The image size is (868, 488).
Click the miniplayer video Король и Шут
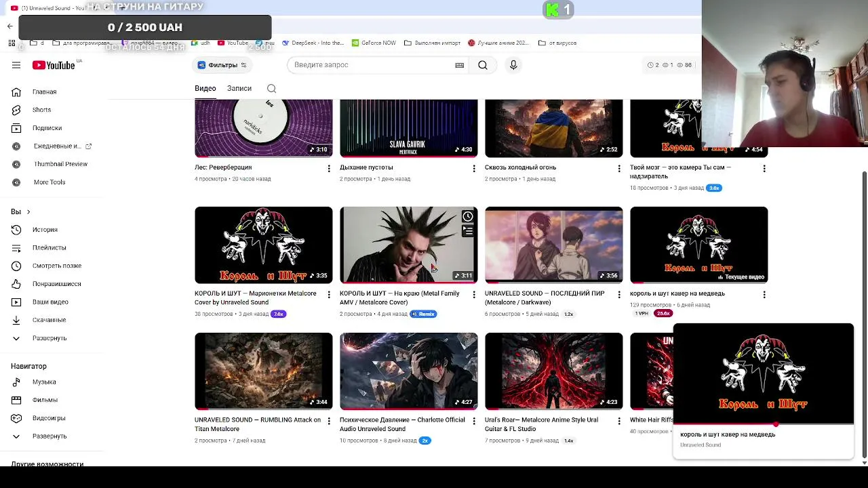point(764,373)
